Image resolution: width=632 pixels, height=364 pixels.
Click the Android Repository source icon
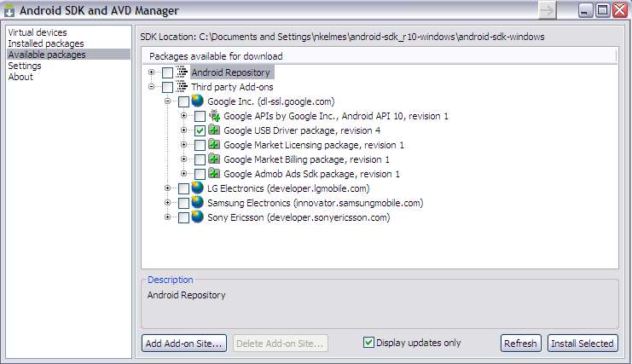click(x=183, y=72)
